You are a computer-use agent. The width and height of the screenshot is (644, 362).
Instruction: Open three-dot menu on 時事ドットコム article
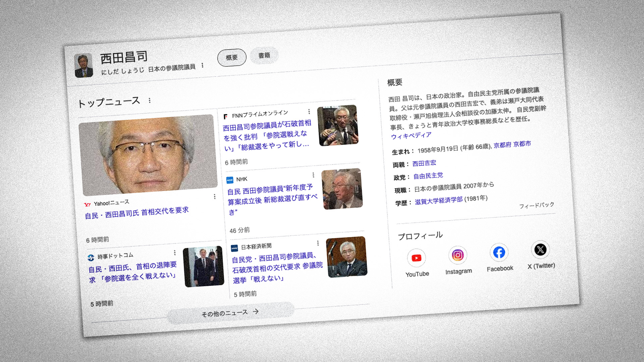[x=175, y=253]
